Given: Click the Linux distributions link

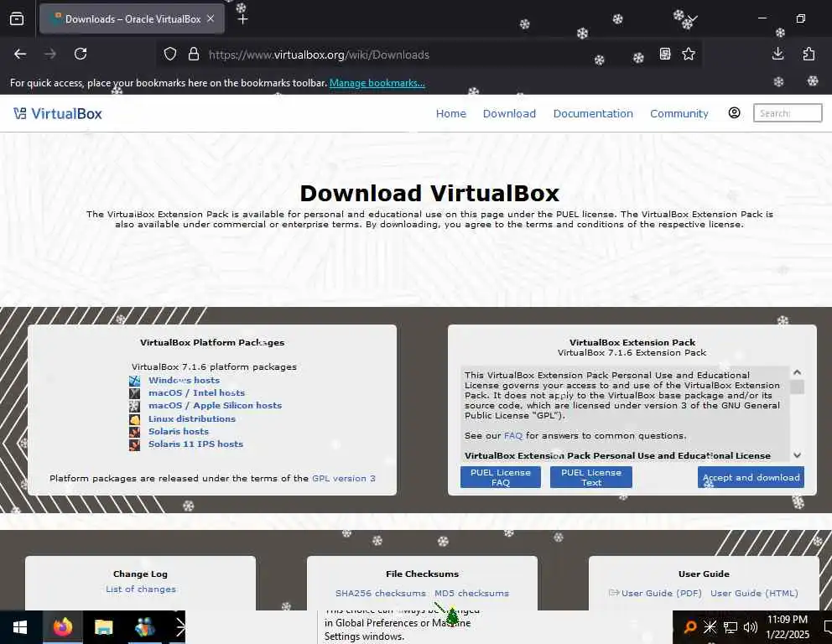Looking at the screenshot, I should (x=191, y=418).
